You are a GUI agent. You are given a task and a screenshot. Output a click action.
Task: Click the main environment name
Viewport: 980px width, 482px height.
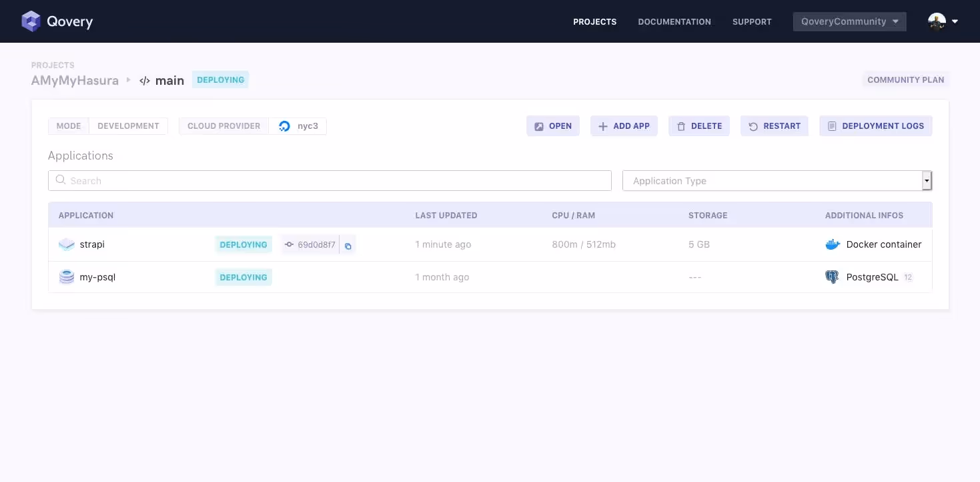[169, 81]
